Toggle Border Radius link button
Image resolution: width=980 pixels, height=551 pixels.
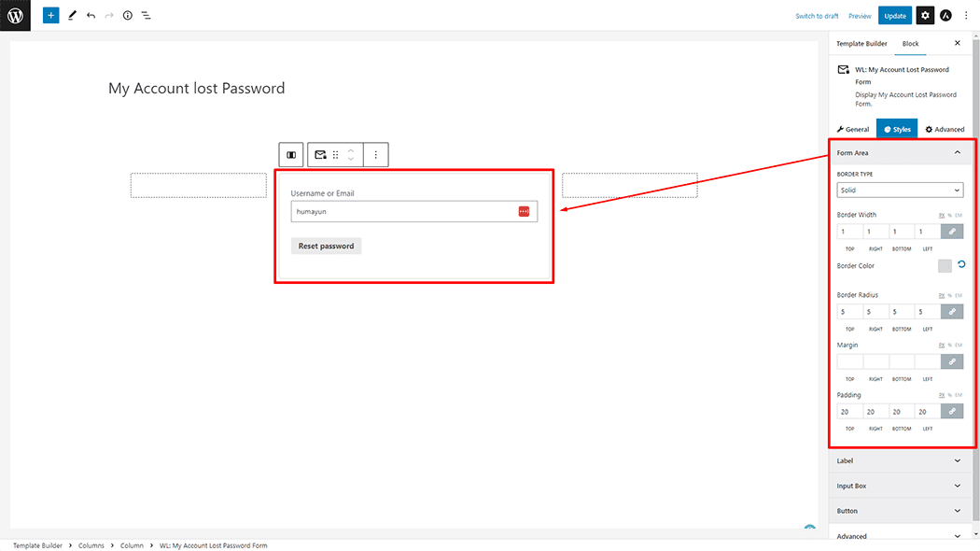click(x=952, y=312)
